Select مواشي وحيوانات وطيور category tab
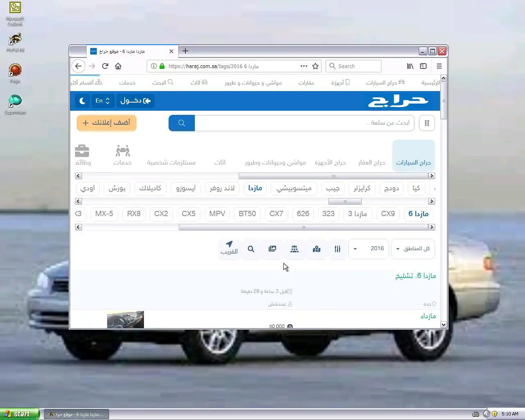 (276, 162)
